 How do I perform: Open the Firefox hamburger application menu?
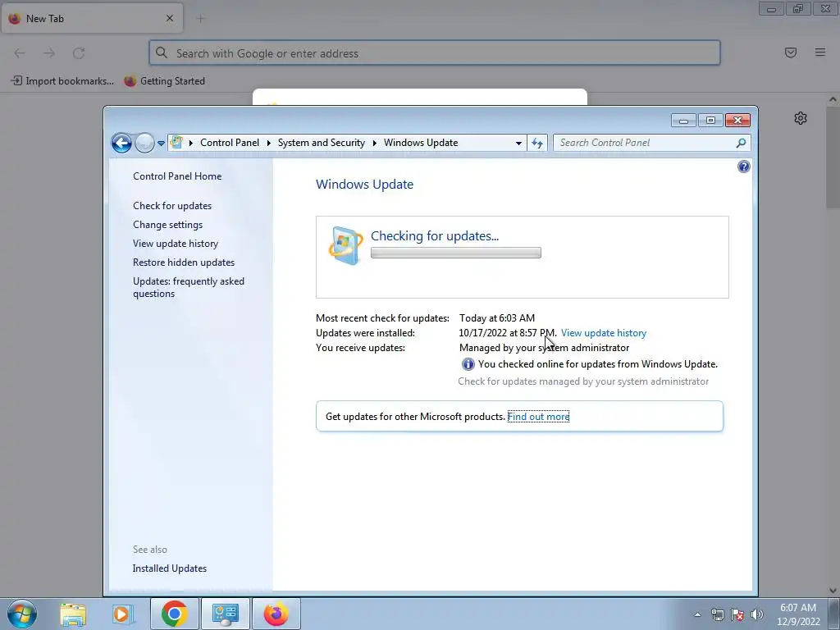[820, 52]
